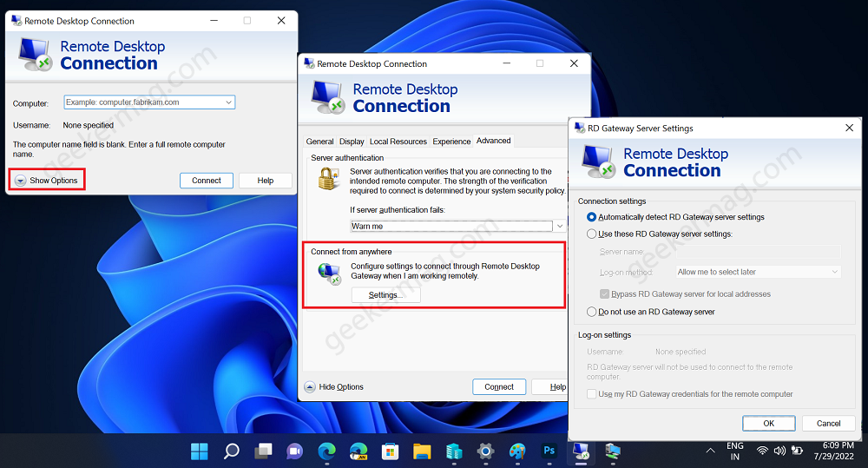This screenshot has width=868, height=468.
Task: Click If server authentication fails label
Action: pyautogui.click(x=398, y=210)
